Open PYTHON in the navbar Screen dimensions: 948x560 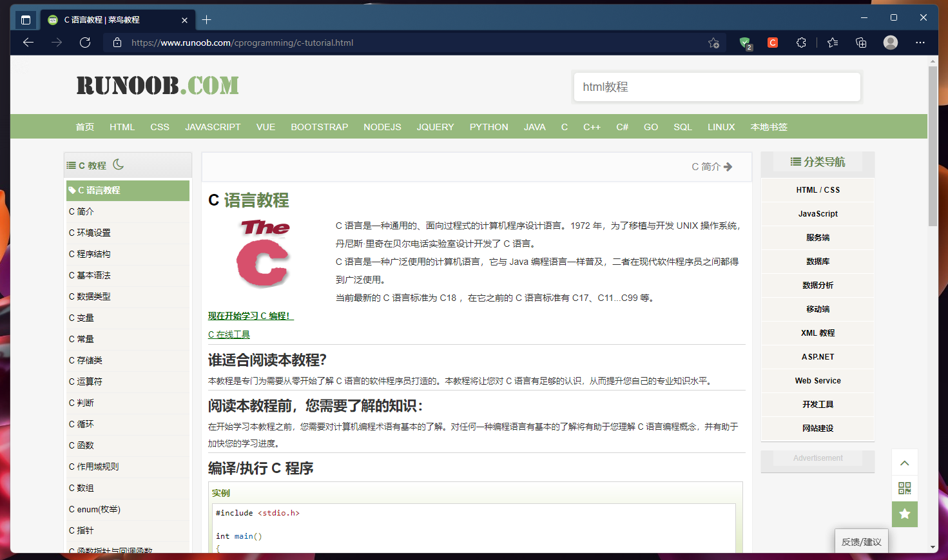489,127
